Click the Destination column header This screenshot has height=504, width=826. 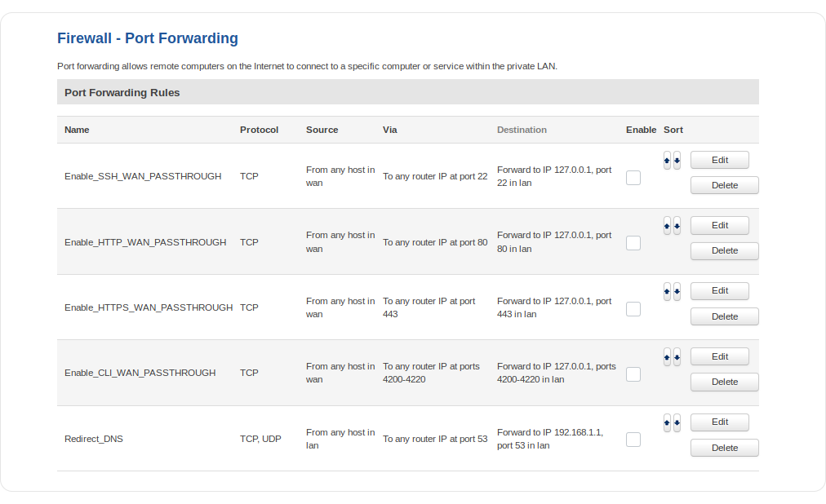coord(522,130)
